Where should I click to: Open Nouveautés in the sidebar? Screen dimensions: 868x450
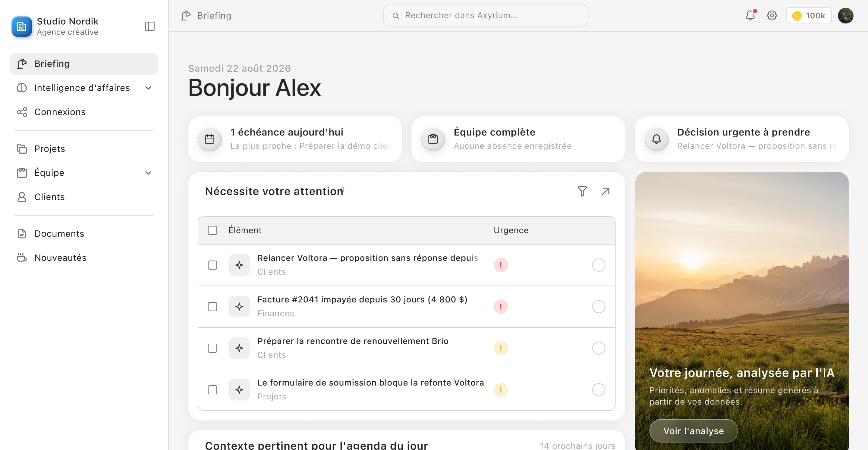point(84,258)
